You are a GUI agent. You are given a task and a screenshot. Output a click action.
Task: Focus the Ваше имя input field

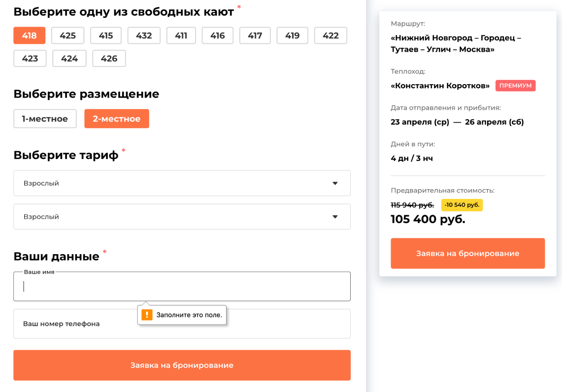click(182, 287)
